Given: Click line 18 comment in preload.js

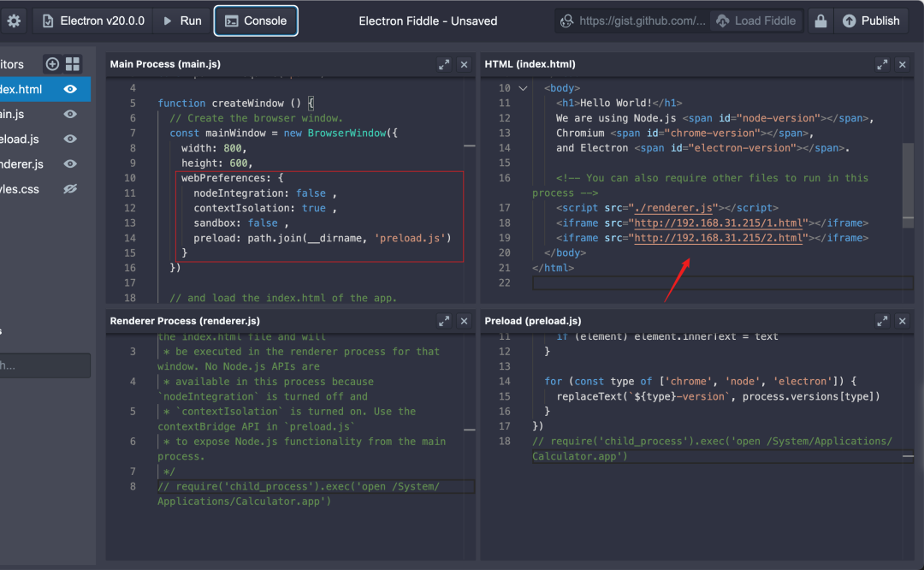Looking at the screenshot, I should click(x=712, y=448).
